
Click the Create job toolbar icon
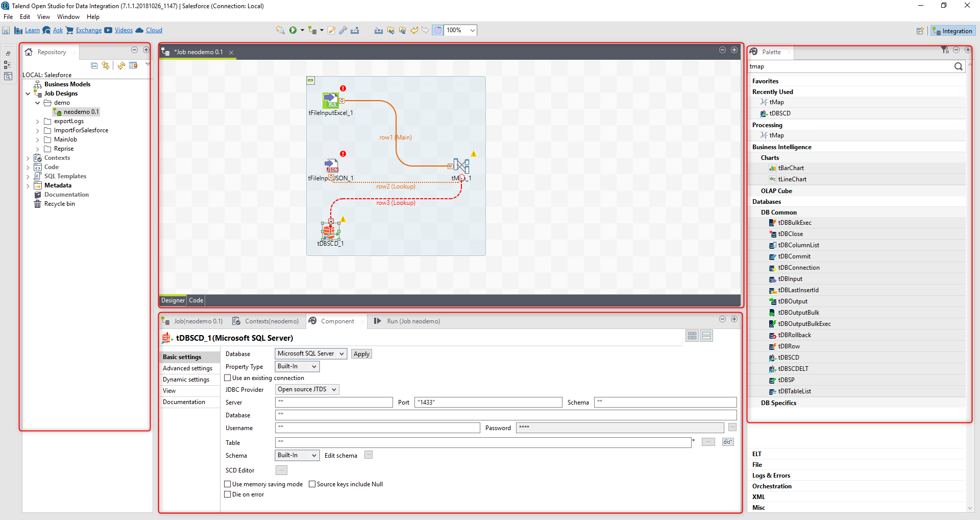tap(312, 30)
